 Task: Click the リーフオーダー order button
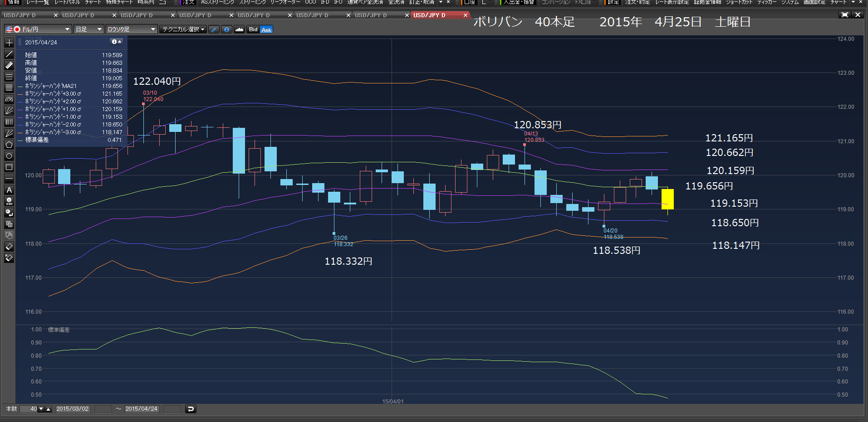285,2
